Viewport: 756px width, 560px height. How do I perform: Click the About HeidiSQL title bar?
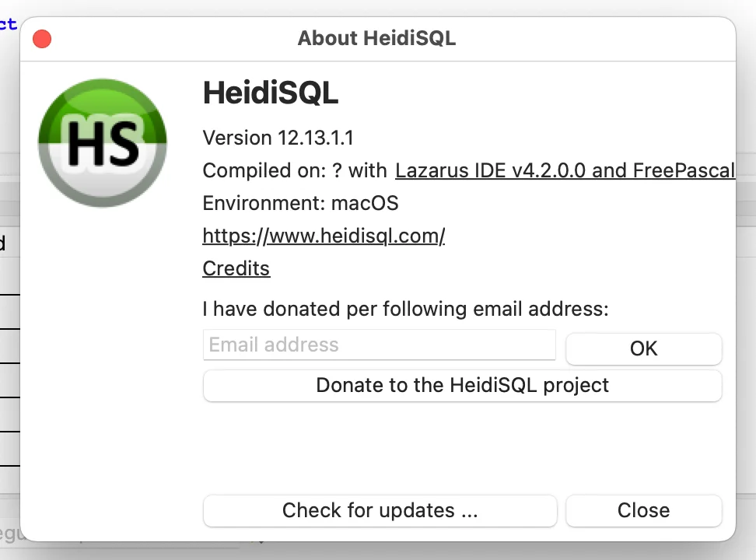click(376, 39)
